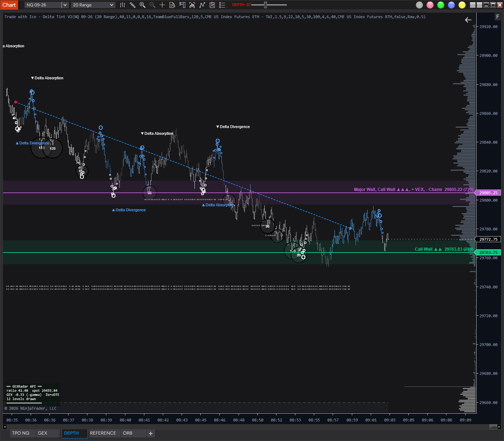Click the circle marked 125
504x441 pixels.
[52, 148]
